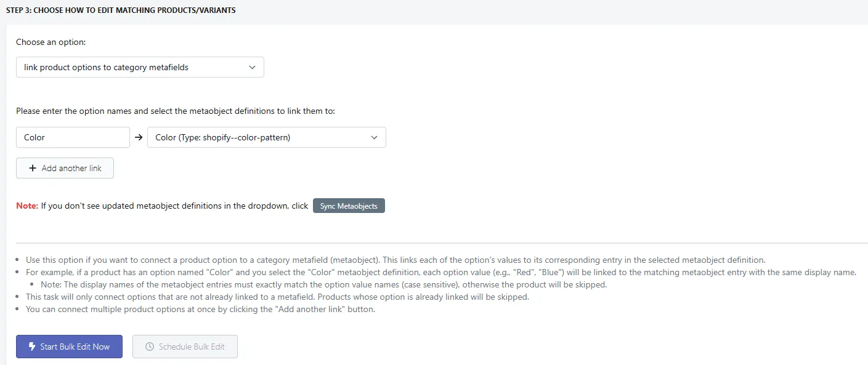Focus the Color option name input field

pyautogui.click(x=73, y=137)
